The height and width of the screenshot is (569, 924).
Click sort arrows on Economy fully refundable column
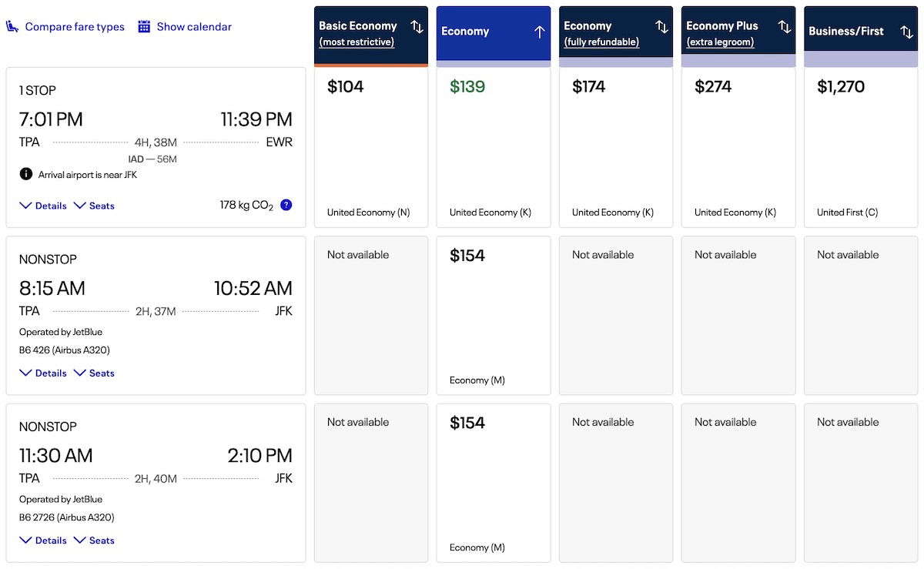[661, 27]
